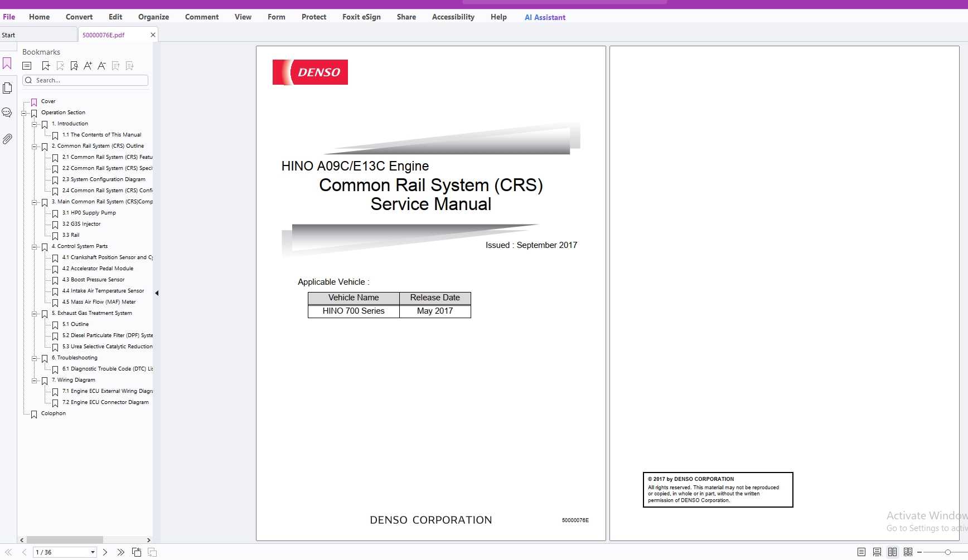Click the zoom out minus button

[919, 552]
